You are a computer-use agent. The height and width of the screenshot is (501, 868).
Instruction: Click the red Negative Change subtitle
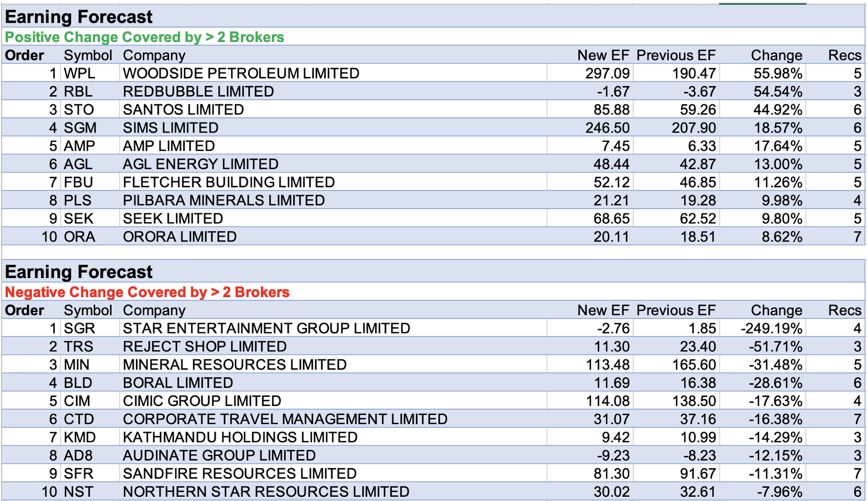[x=147, y=292]
